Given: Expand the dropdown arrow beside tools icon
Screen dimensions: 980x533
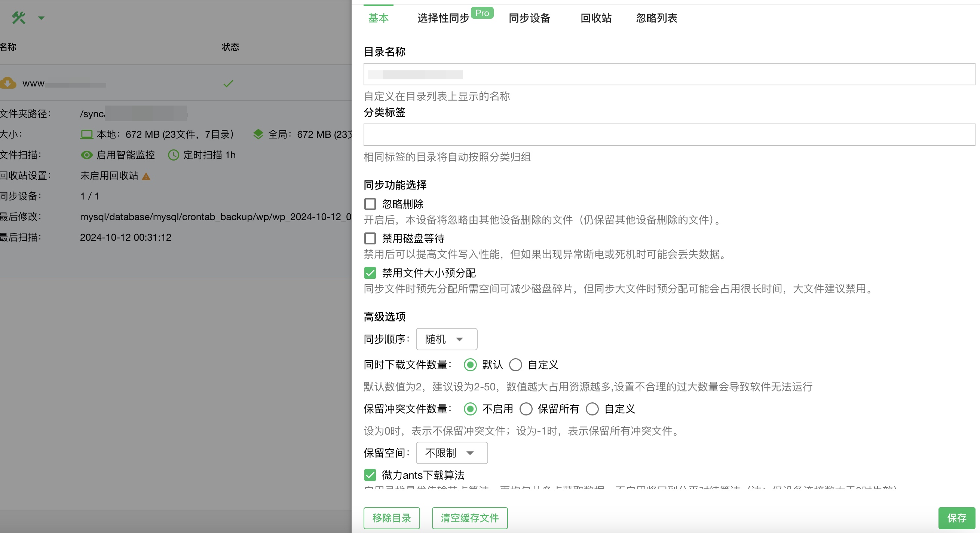Looking at the screenshot, I should (41, 18).
